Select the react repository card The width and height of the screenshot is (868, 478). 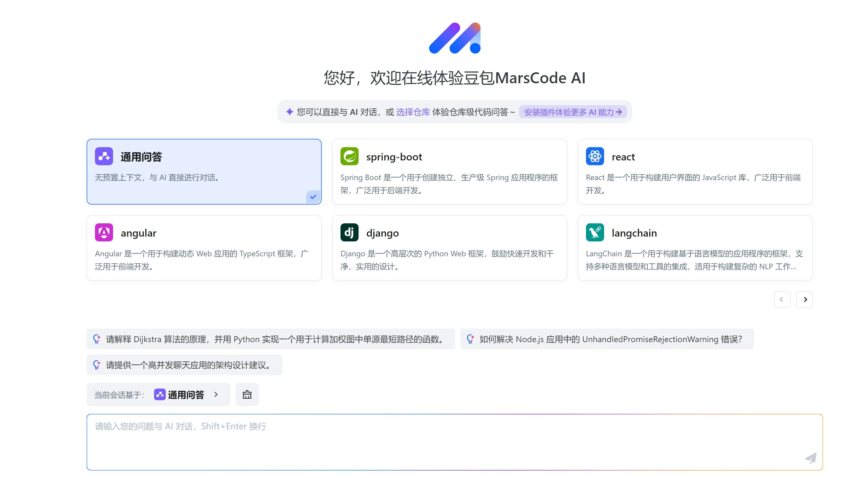click(x=695, y=172)
